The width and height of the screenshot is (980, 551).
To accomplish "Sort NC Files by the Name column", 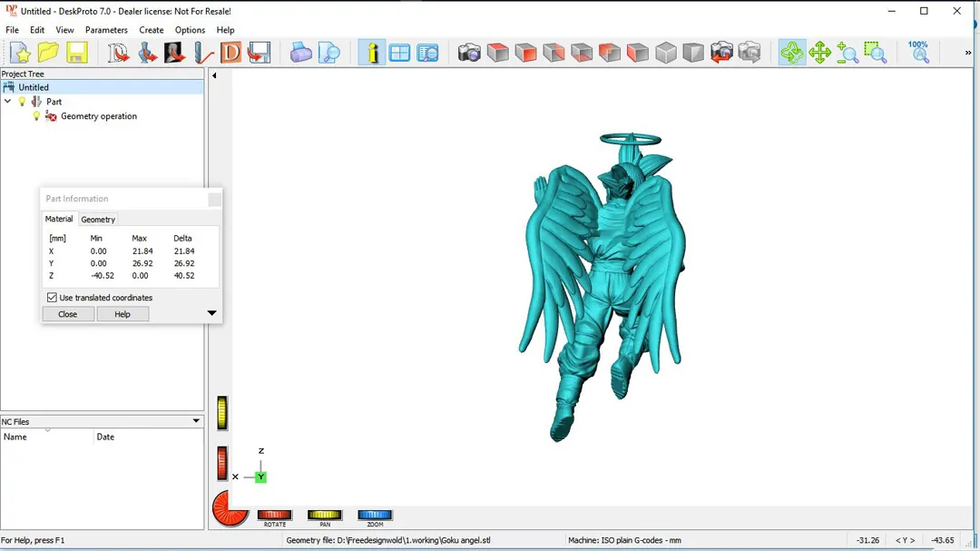I will click(x=47, y=437).
